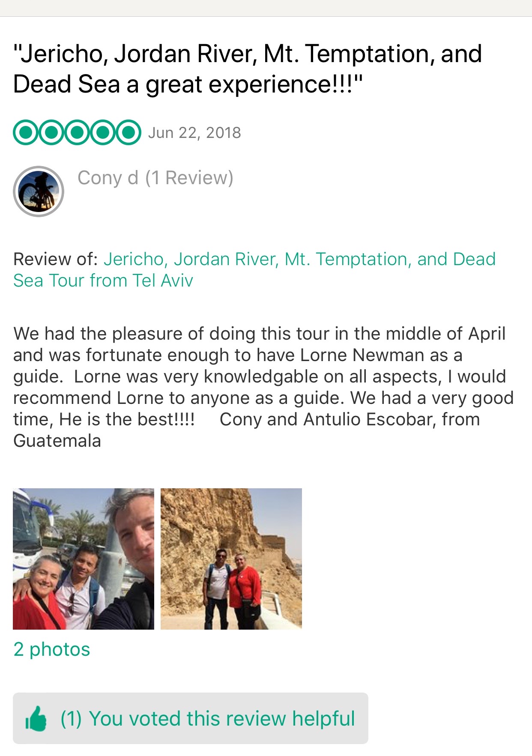Image resolution: width=532 pixels, height=756 pixels.
Task: Click the green thumbs-up icon
Action: [36, 718]
